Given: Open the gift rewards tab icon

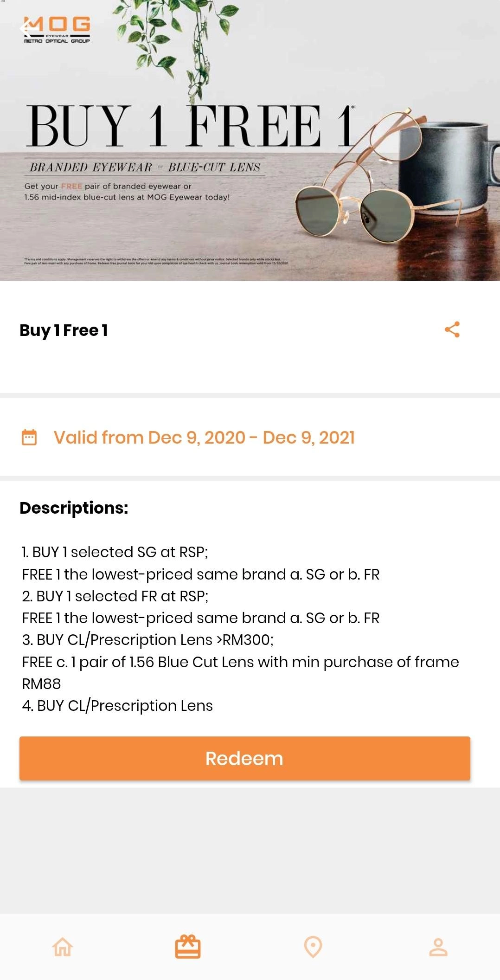Looking at the screenshot, I should [187, 947].
